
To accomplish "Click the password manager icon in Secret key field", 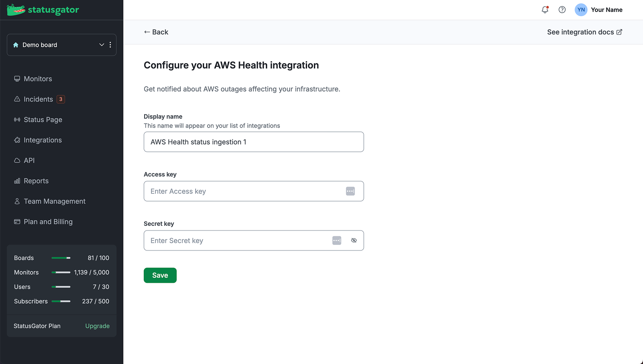I will pos(337,241).
